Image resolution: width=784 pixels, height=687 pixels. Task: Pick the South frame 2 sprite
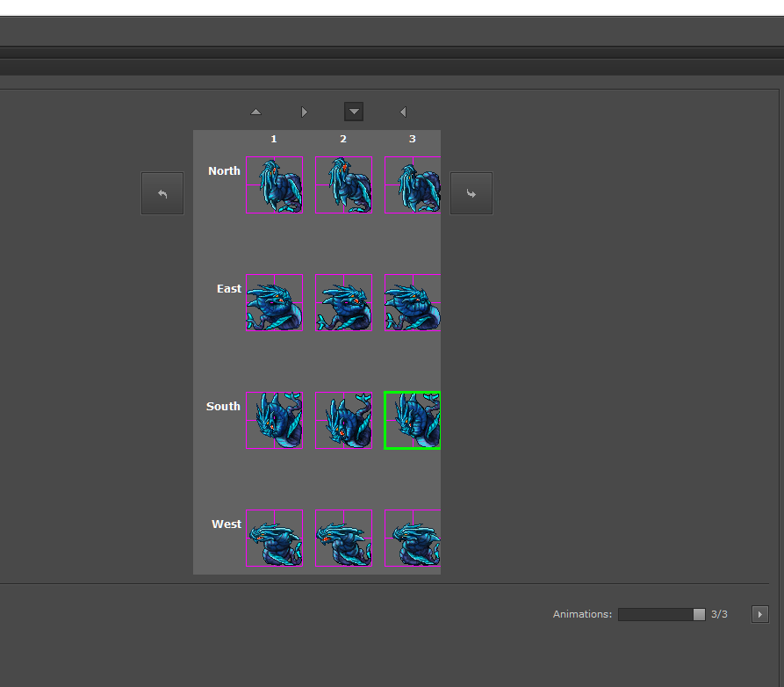point(343,420)
